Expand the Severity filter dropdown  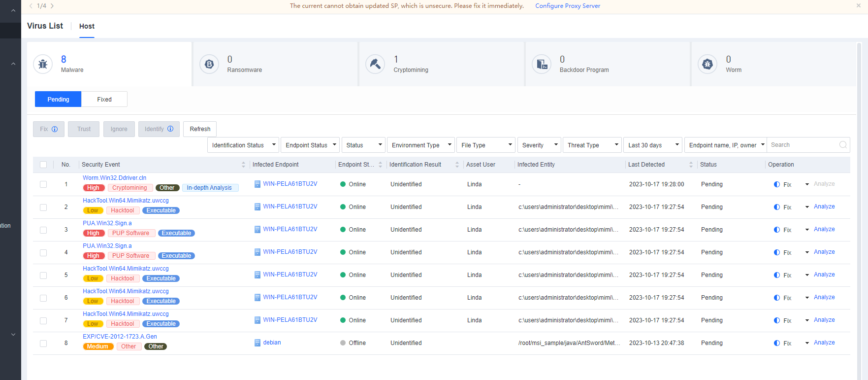point(540,145)
